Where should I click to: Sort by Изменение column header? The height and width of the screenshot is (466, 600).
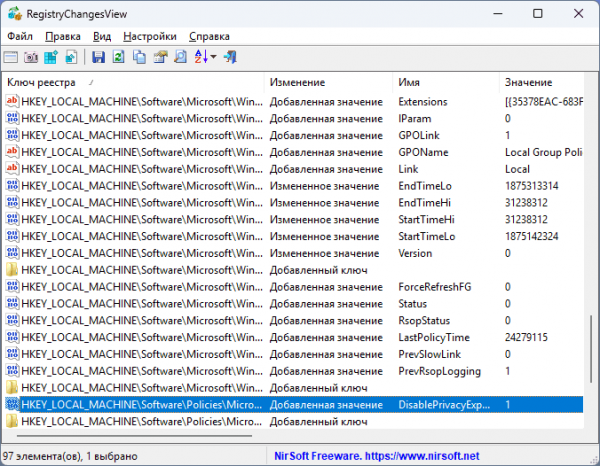(328, 82)
